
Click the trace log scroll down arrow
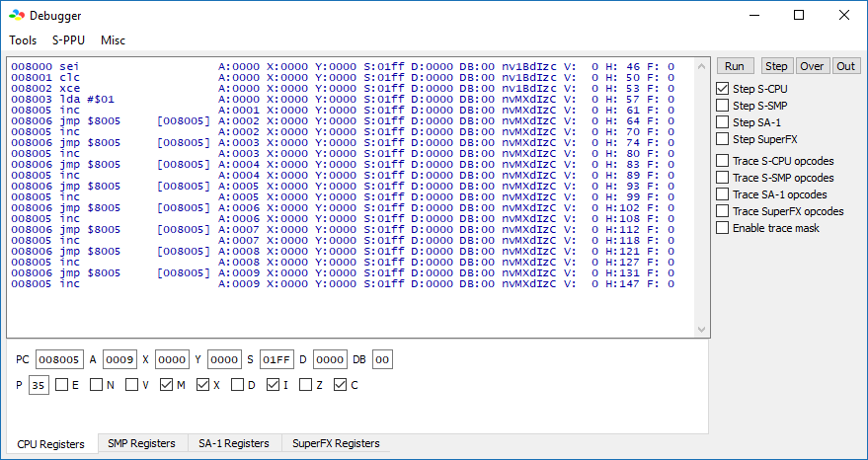(x=702, y=330)
